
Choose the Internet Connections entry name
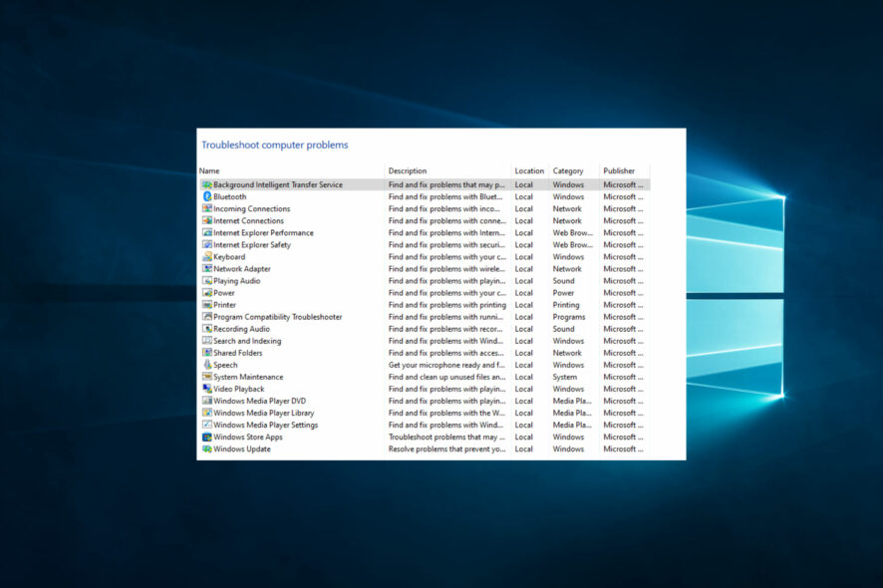pyautogui.click(x=248, y=221)
